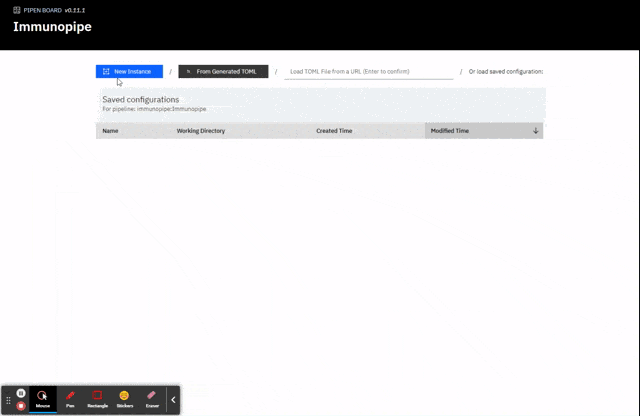Select the Pen annotation tool
640x416 pixels.
click(x=70, y=399)
